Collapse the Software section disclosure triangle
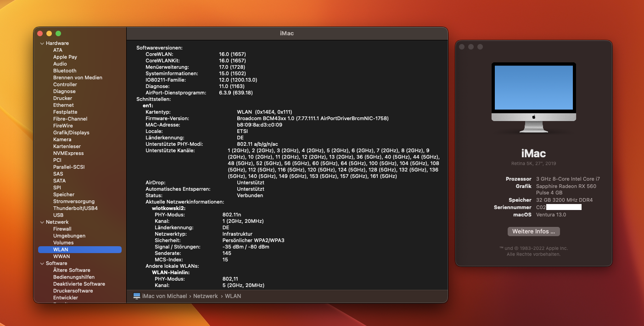Screen dimensions: 644x326 coord(42,264)
